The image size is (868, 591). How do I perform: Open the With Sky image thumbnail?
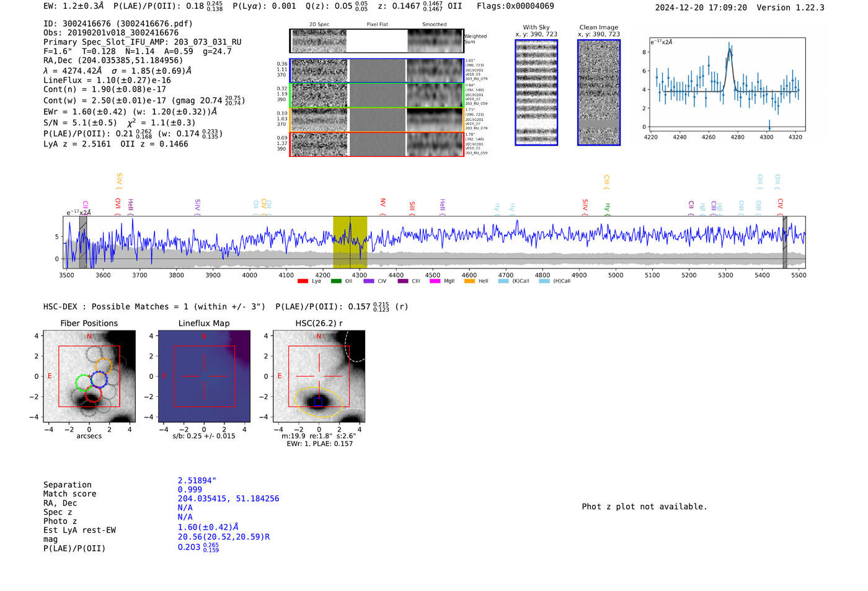(536, 92)
